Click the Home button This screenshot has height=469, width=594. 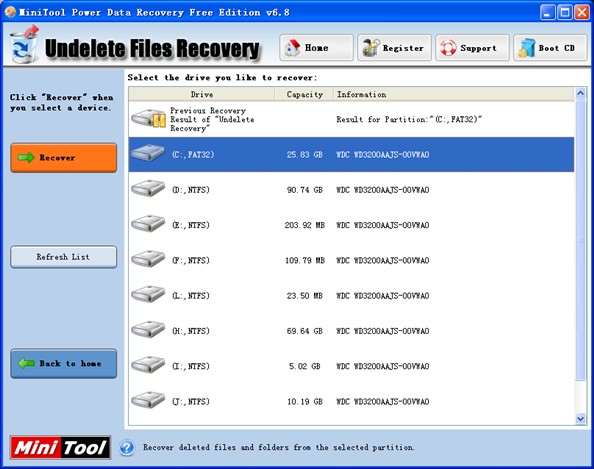pyautogui.click(x=316, y=48)
